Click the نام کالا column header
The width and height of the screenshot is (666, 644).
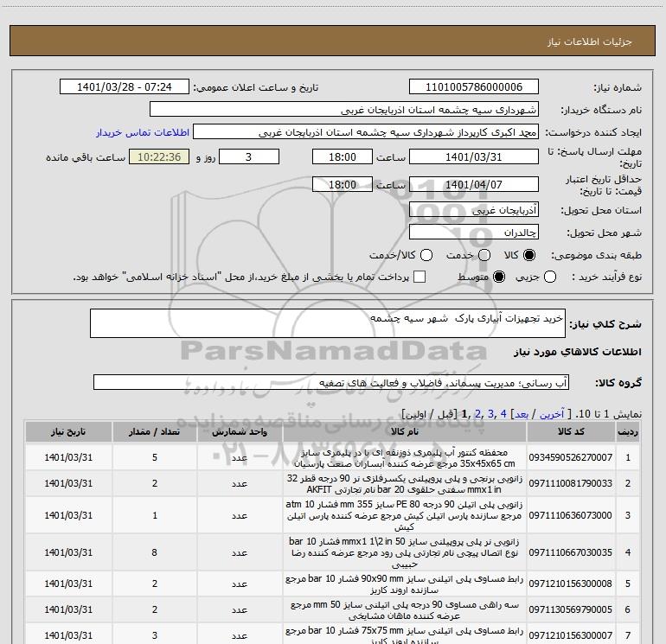pyautogui.click(x=405, y=431)
